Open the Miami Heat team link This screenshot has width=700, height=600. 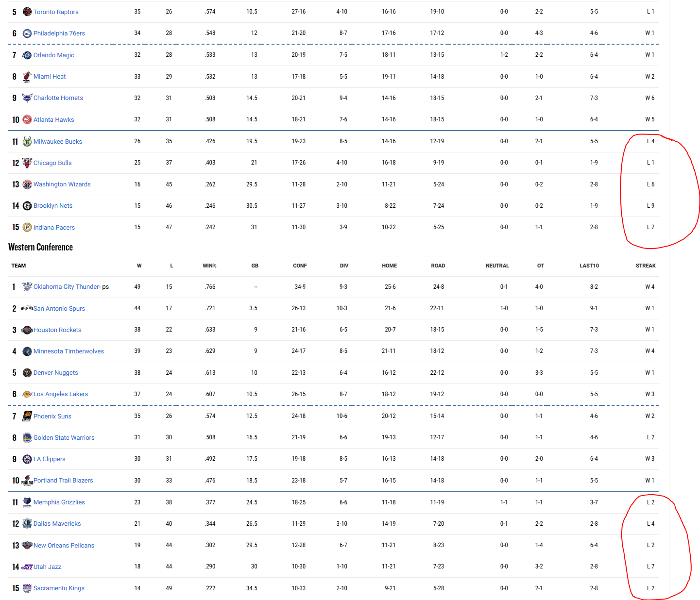click(50, 76)
